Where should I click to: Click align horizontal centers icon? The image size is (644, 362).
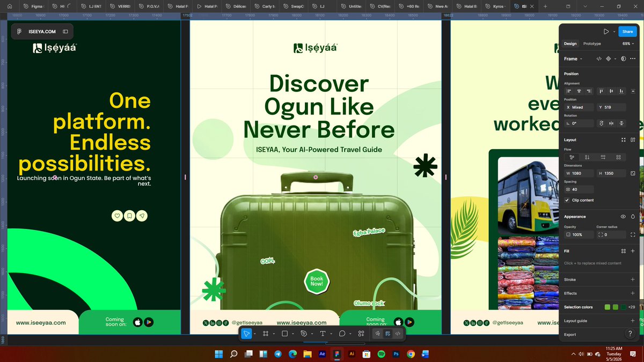[579, 91]
